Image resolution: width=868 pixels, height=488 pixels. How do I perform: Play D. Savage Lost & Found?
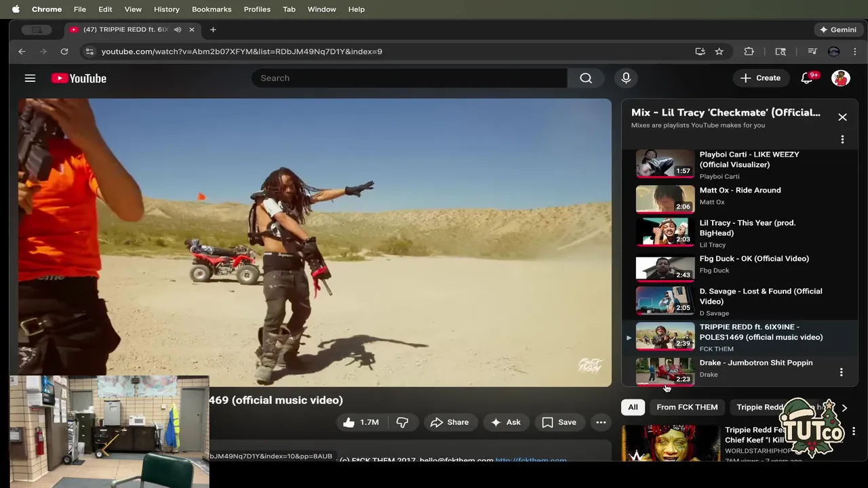pos(739,302)
